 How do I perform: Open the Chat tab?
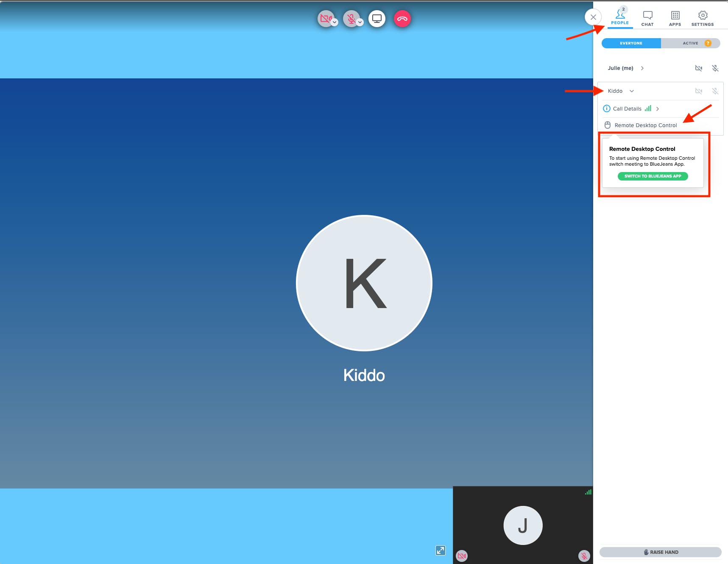point(647,19)
